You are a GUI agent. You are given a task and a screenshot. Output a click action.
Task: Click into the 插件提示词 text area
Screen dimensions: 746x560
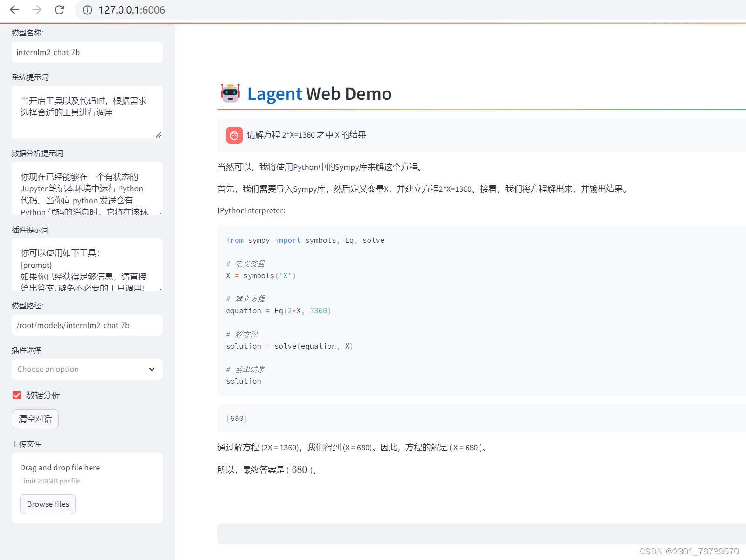click(x=87, y=265)
